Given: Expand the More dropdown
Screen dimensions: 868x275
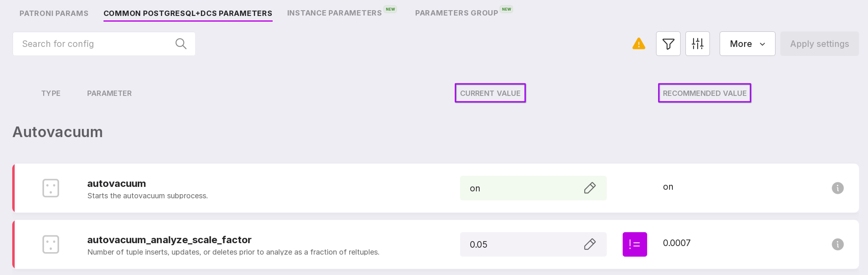Looking at the screenshot, I should click(747, 44).
